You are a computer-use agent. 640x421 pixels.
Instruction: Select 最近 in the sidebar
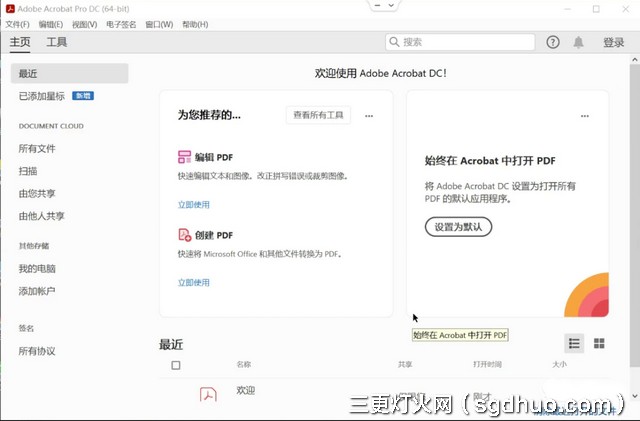pyautogui.click(x=69, y=74)
